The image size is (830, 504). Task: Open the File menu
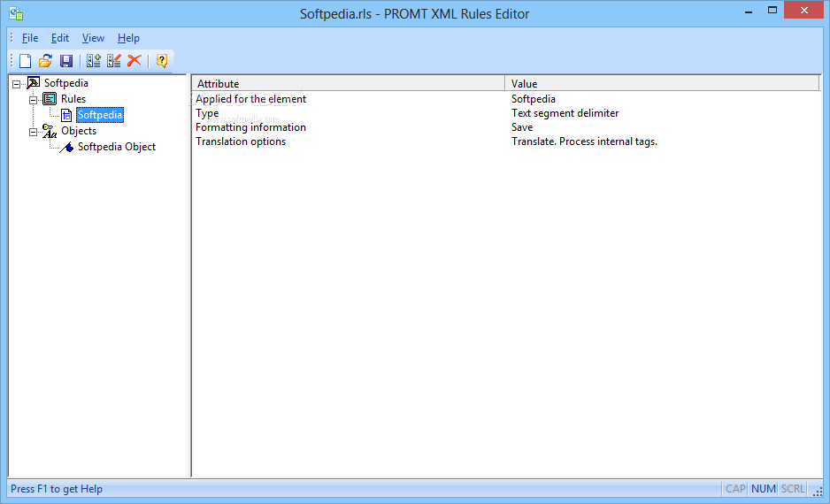(30, 38)
